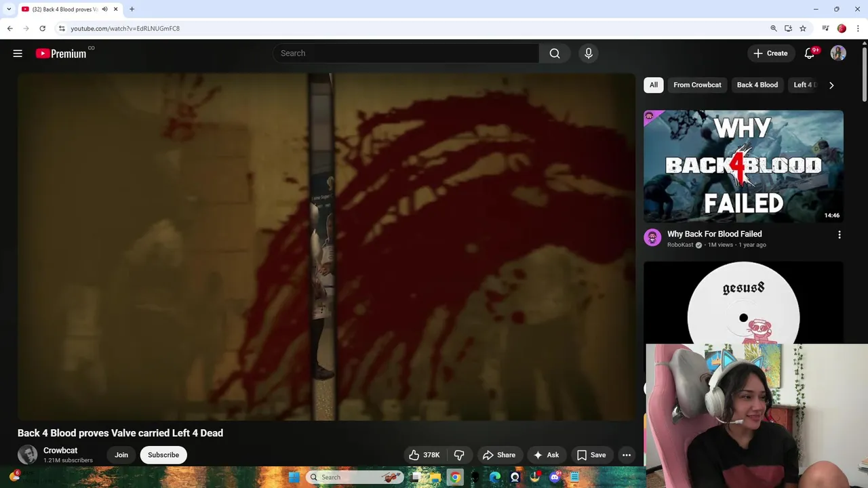The width and height of the screenshot is (868, 488).
Task: Select the Left 4 Dead chip
Action: [805, 85]
